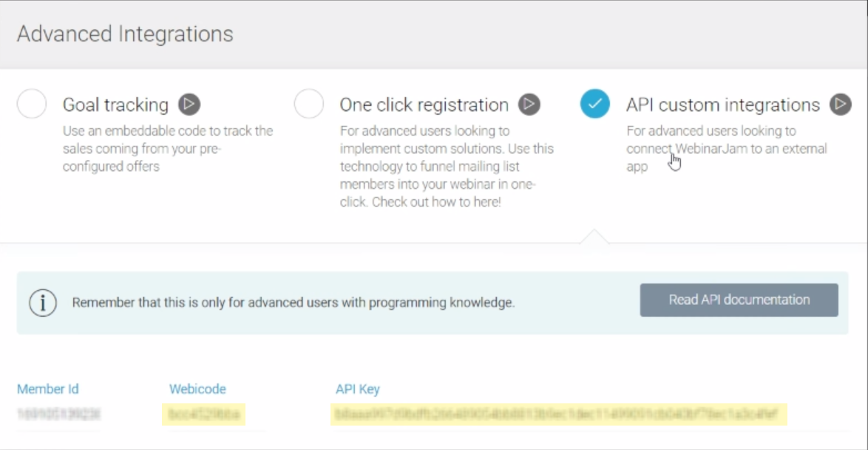Screen dimensions: 868x450
Task: Play the Goal tracking tutorial video
Action: 189,104
